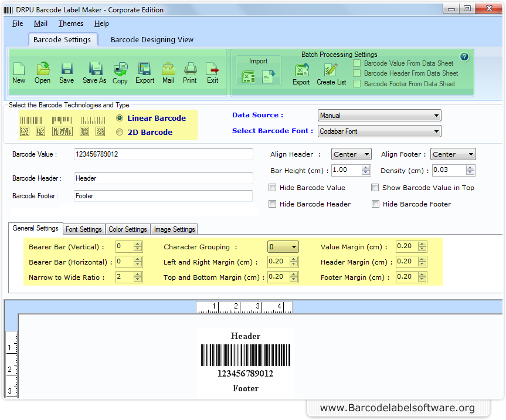Viewport: 506px width, 420px height.
Task: Open batch processing help question mark
Action: coord(464,57)
